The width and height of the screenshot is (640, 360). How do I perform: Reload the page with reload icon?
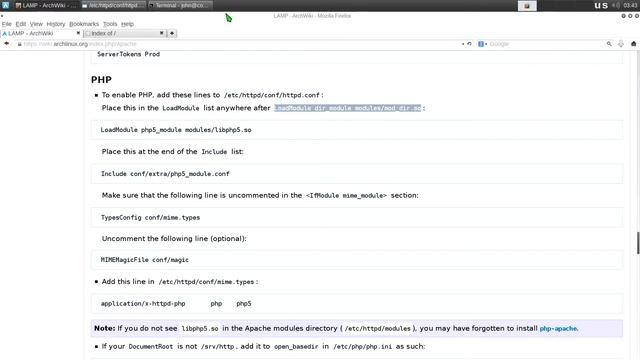pos(469,44)
